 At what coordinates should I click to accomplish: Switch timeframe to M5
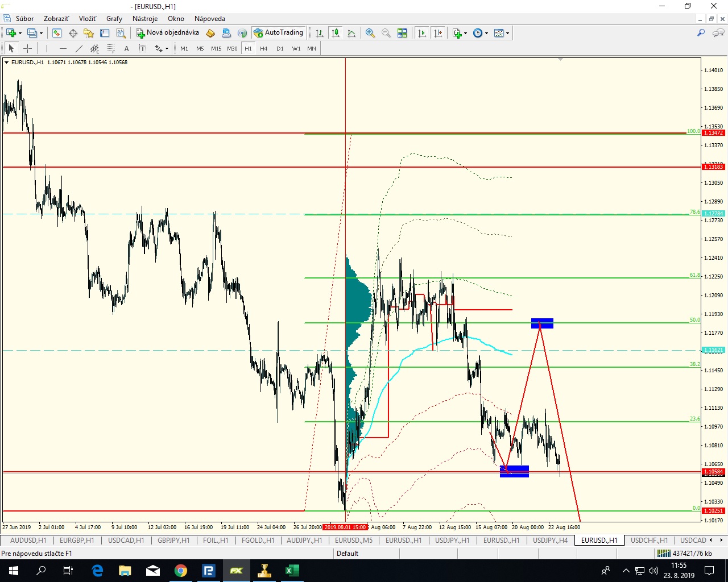[200, 48]
